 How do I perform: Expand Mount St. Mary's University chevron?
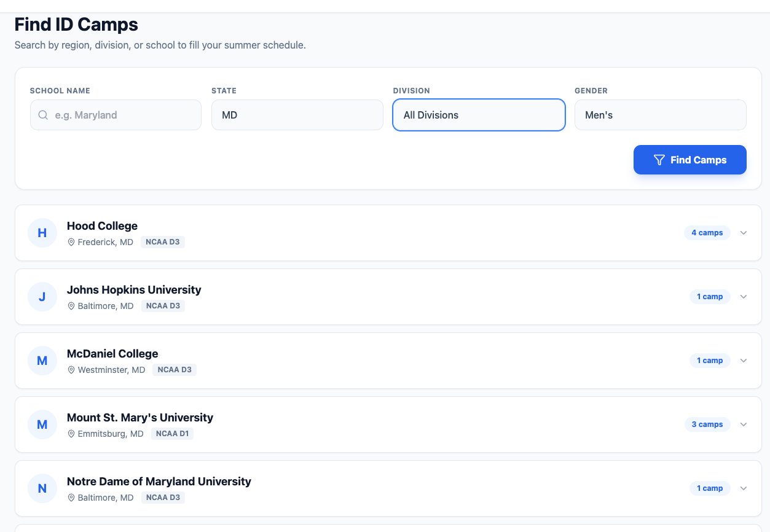pyautogui.click(x=744, y=424)
